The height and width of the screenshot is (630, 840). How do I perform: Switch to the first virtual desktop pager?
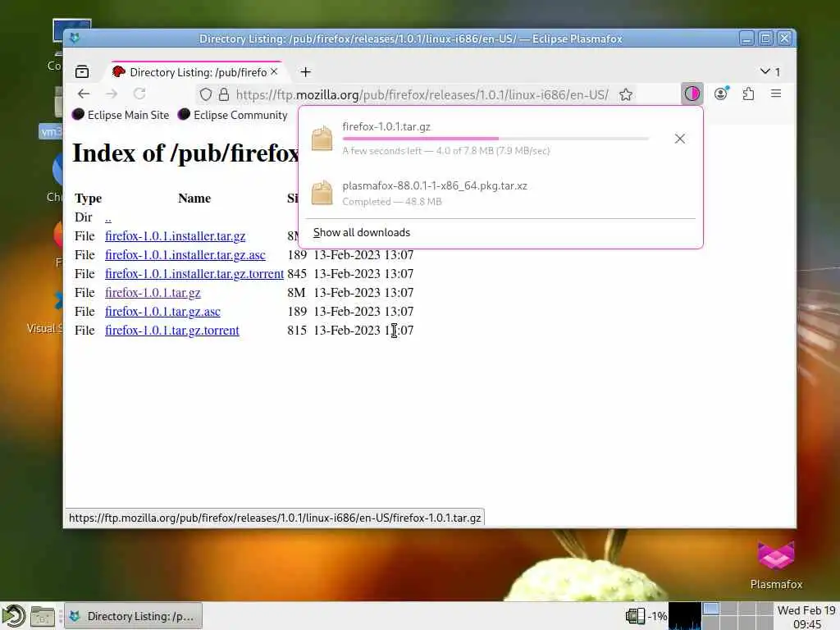click(x=711, y=609)
